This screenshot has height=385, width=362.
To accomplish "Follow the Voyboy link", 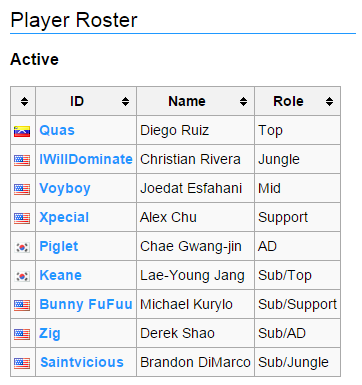I will tap(65, 189).
